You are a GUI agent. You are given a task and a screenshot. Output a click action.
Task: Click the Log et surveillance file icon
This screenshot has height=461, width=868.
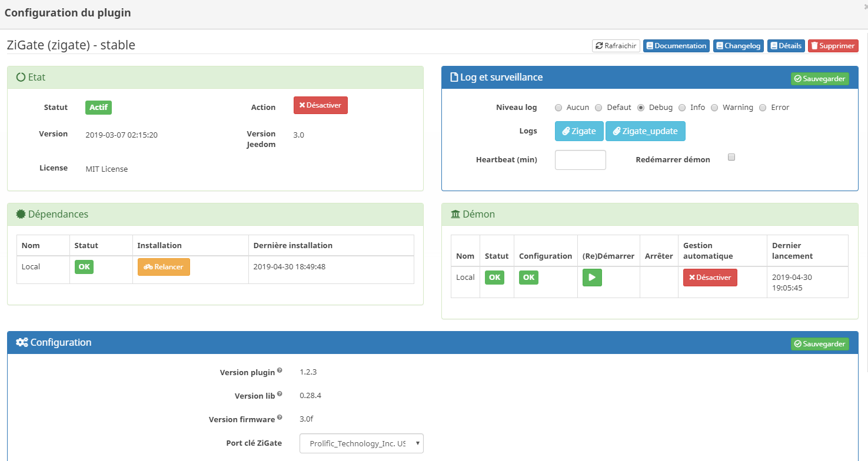(x=454, y=77)
